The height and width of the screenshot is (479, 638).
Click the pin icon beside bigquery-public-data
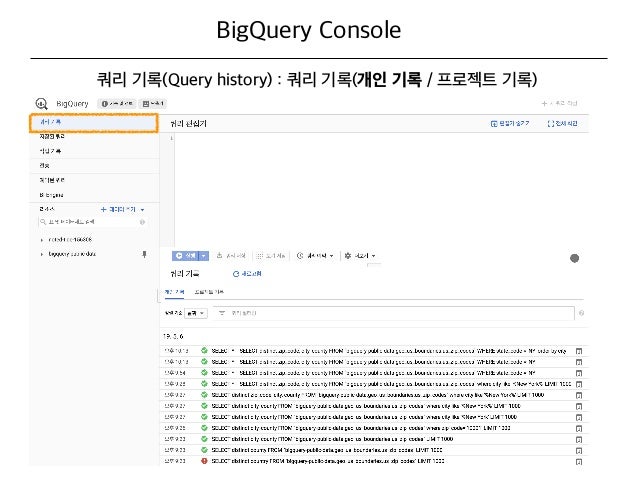(x=144, y=254)
